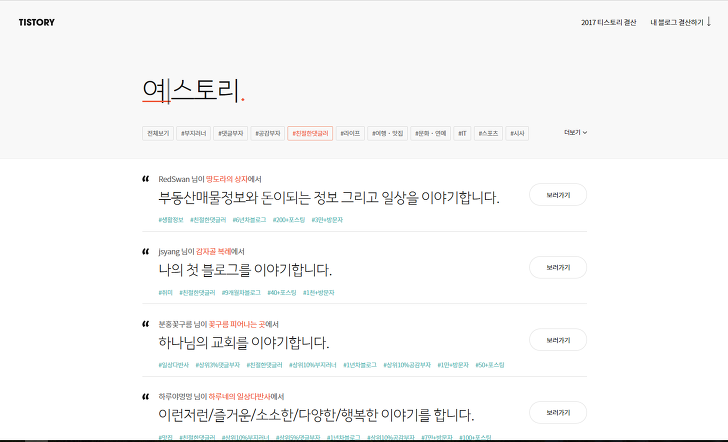
Task: Click the #취미 tag under jsyang
Action: tap(165, 292)
